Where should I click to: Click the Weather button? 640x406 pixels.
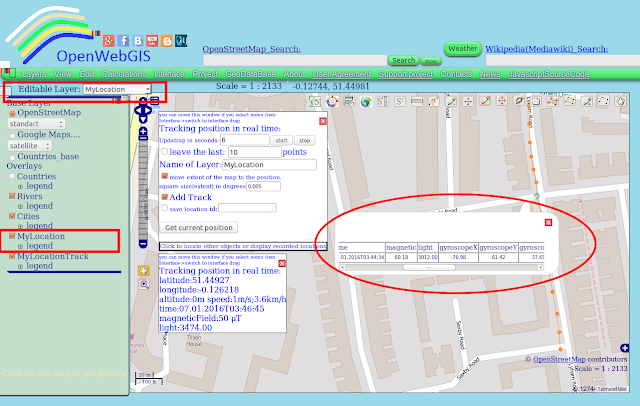462,49
